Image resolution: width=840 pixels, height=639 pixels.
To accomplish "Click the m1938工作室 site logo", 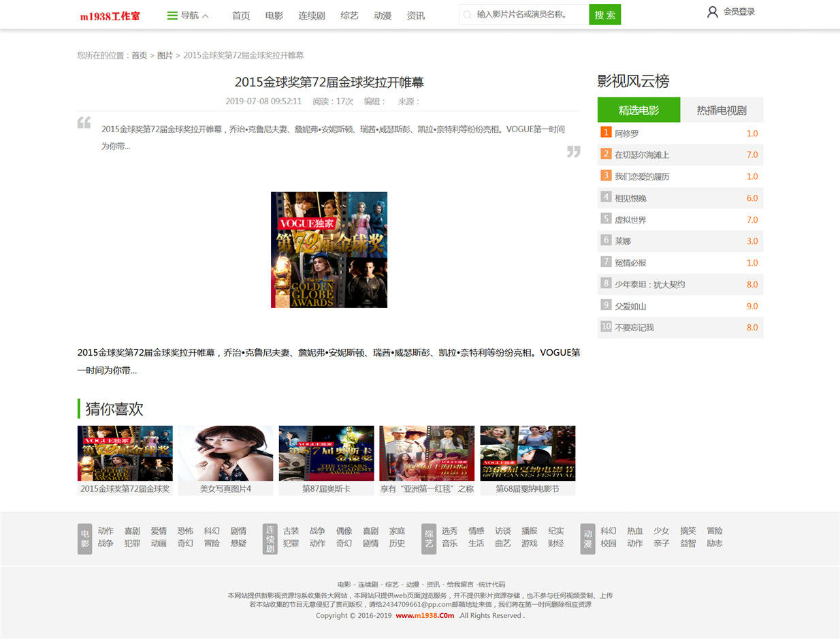I will 110,16.
